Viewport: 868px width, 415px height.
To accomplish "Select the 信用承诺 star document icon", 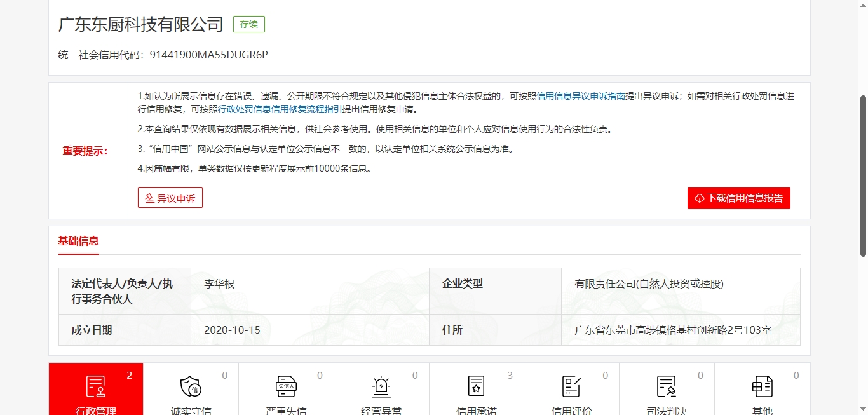I will 477,386.
